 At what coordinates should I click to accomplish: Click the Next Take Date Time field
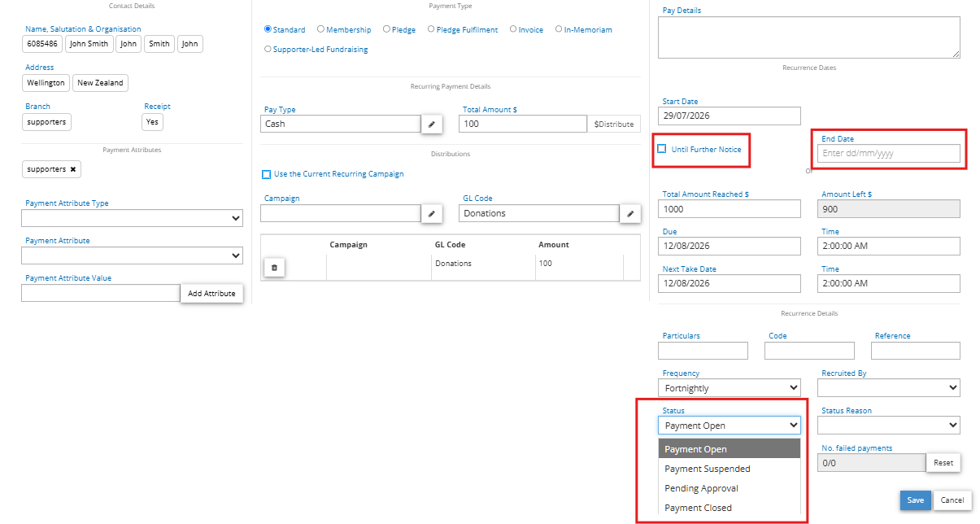[x=888, y=283]
